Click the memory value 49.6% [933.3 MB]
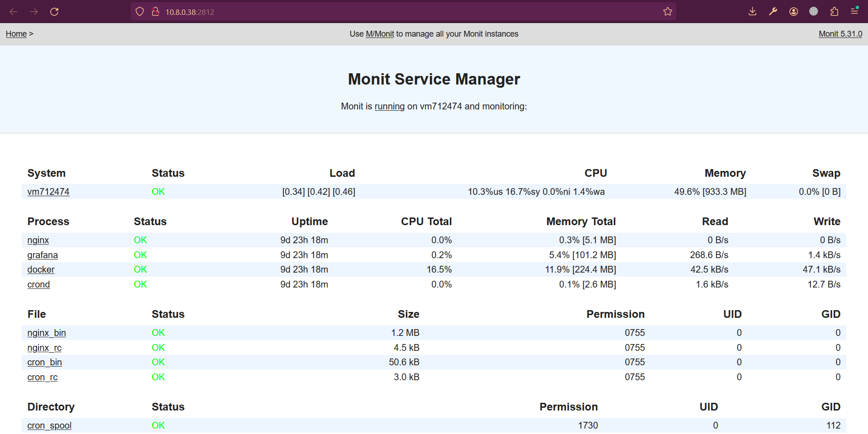This screenshot has height=434, width=868. pyautogui.click(x=710, y=192)
